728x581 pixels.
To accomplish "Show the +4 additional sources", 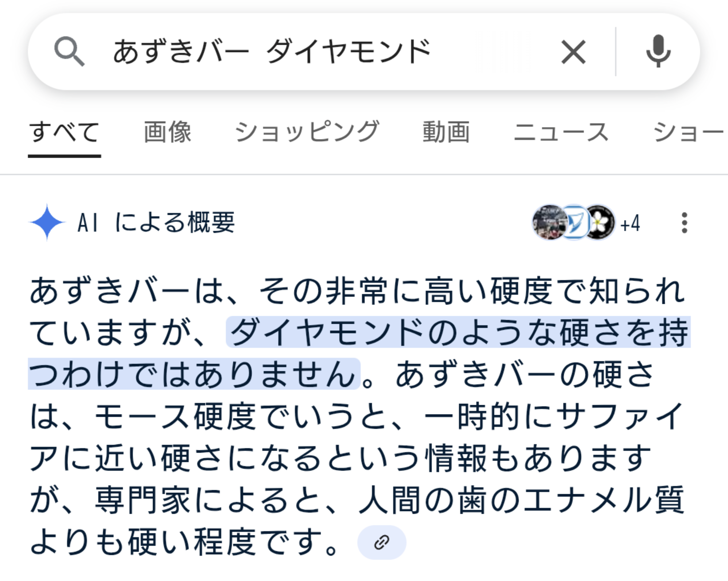I will click(630, 224).
